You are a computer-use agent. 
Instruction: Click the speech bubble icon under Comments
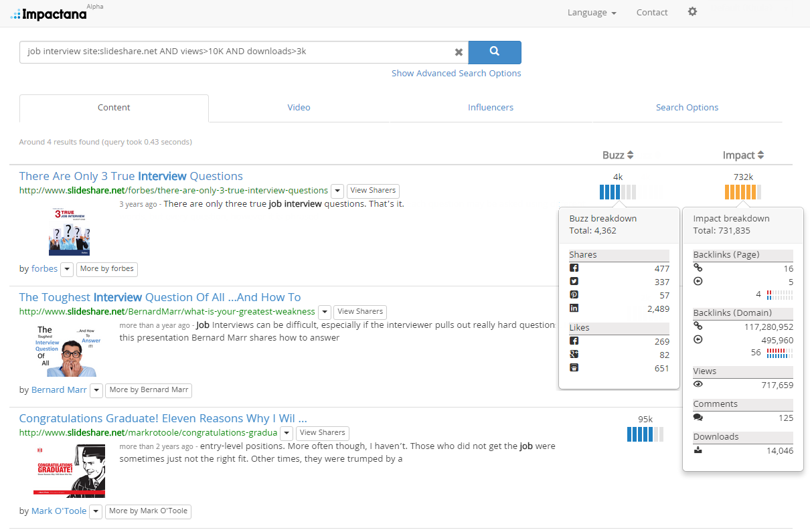pos(698,418)
